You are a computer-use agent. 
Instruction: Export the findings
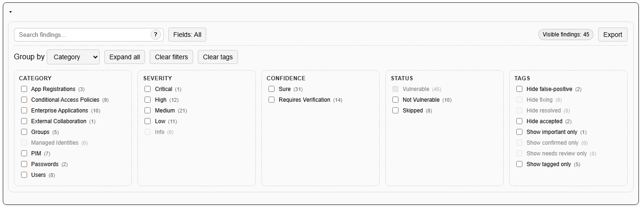[x=612, y=35]
